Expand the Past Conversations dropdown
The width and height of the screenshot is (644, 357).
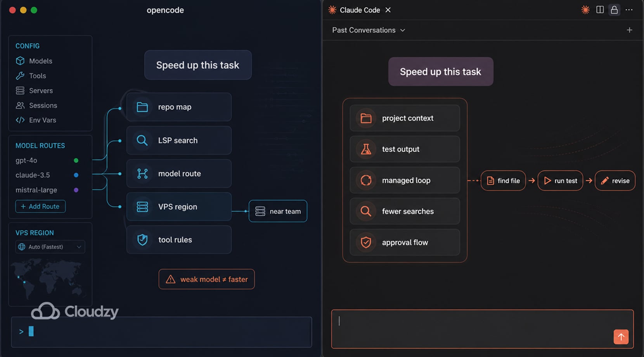(367, 30)
